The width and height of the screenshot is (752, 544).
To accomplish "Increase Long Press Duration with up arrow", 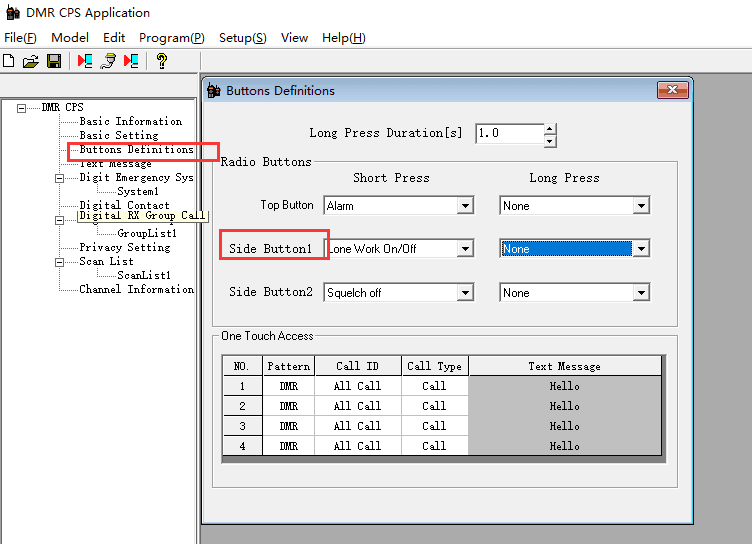I will pos(550,128).
